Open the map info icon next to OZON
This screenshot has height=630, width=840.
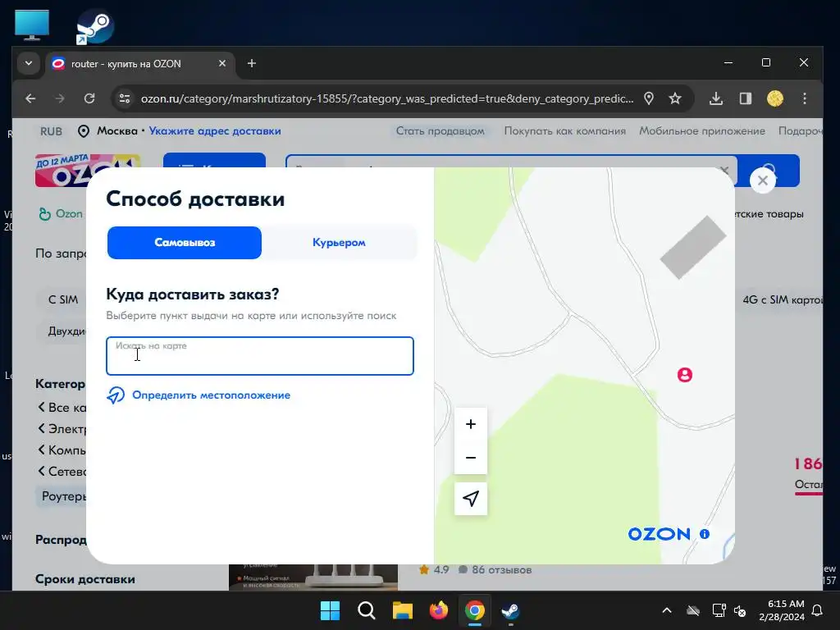tap(705, 534)
